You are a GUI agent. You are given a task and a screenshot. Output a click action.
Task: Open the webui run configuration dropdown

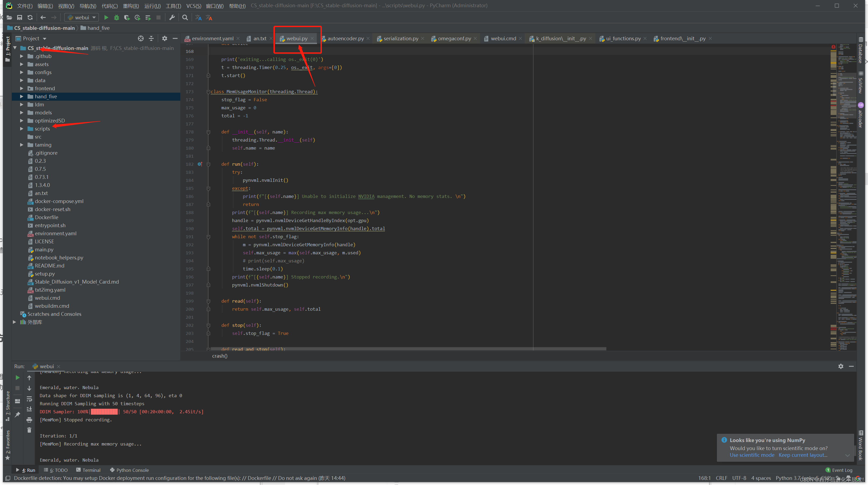pyautogui.click(x=94, y=17)
